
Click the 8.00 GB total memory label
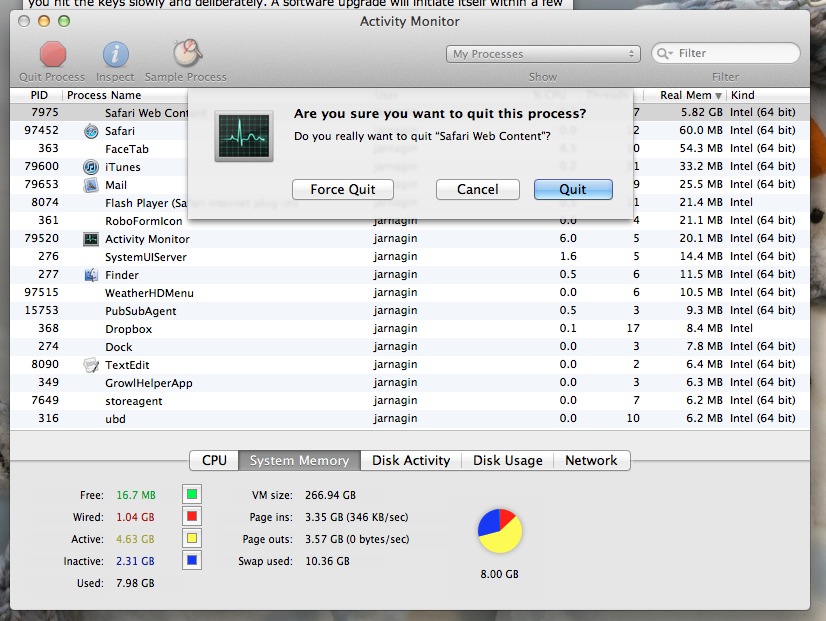(x=499, y=574)
